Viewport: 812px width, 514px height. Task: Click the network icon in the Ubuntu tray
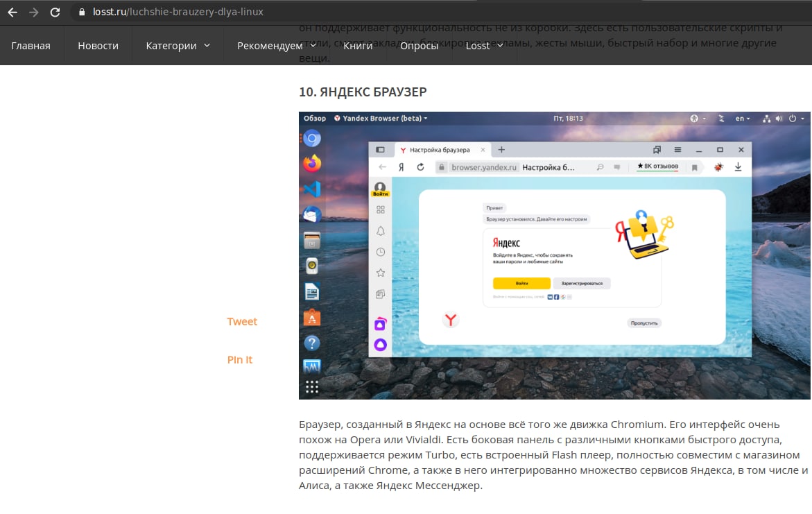766,118
